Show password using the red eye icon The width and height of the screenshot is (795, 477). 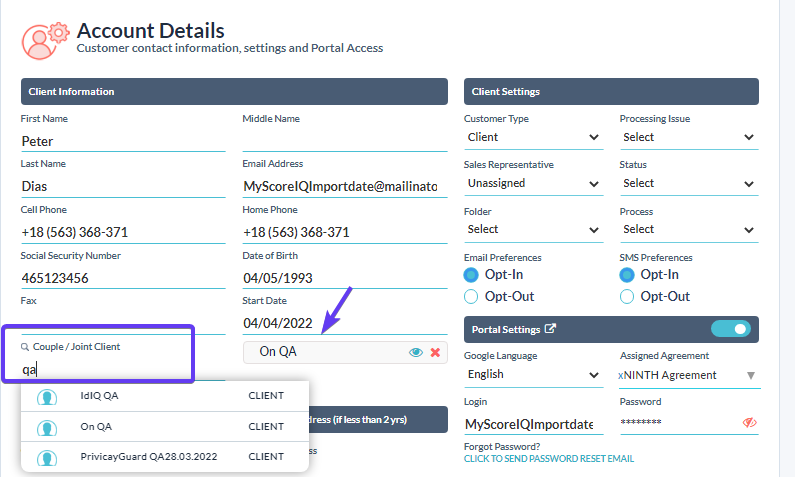[x=749, y=423]
